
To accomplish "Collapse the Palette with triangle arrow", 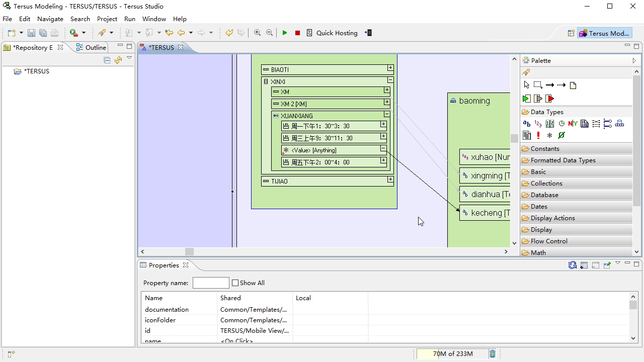I will [x=634, y=60].
